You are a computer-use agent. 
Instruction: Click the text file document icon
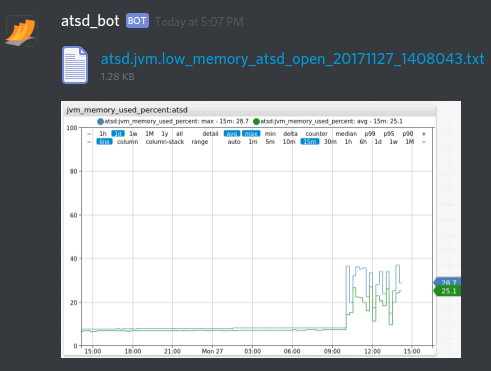tap(75, 65)
